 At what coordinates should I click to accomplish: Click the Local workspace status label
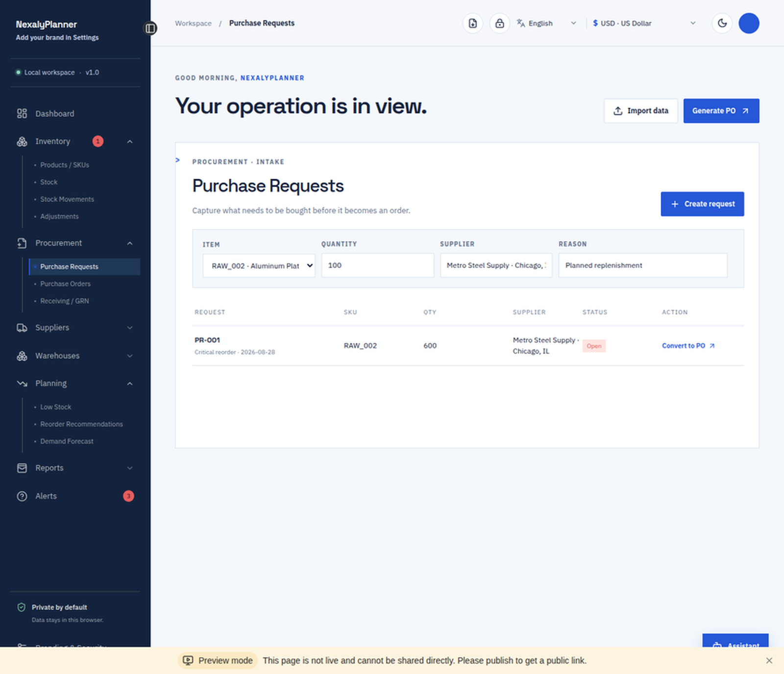[49, 72]
